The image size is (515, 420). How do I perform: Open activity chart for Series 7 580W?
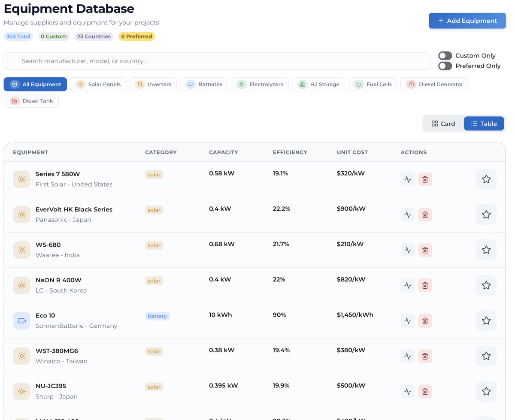pos(408,179)
